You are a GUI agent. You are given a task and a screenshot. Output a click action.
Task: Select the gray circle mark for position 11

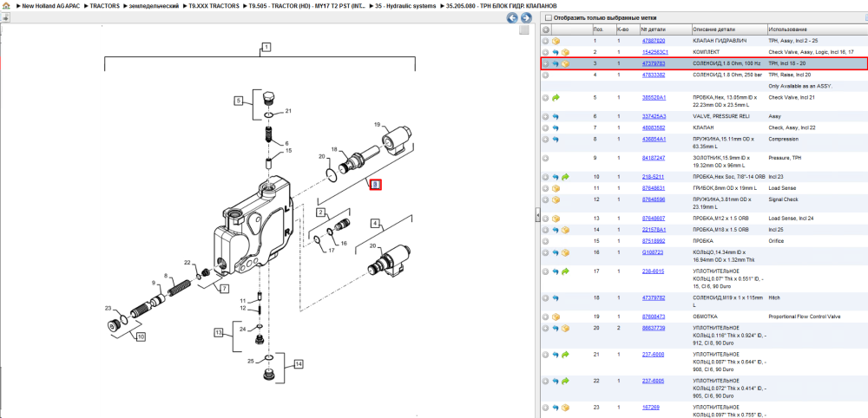tap(546, 188)
